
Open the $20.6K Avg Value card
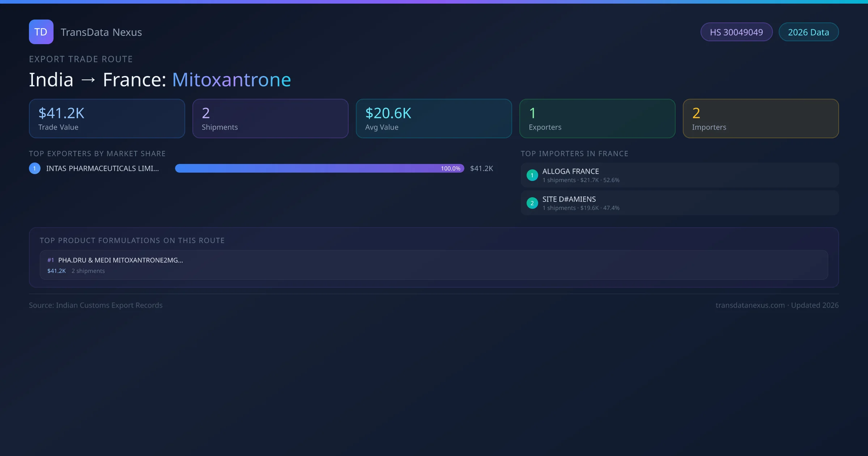pyautogui.click(x=434, y=119)
